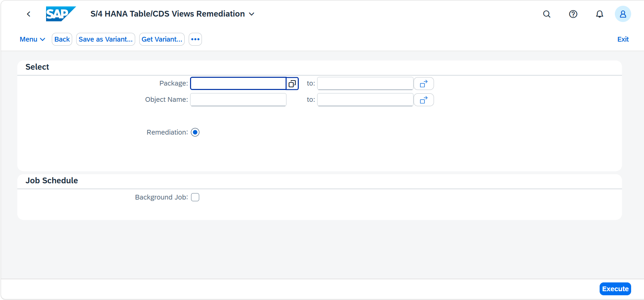The width and height of the screenshot is (644, 300).
Task: Open the user profile avatar
Action: coord(623,14)
